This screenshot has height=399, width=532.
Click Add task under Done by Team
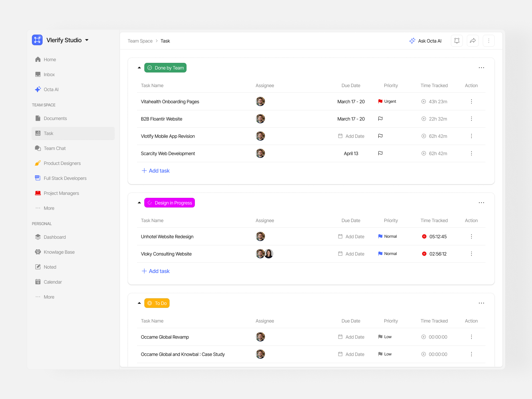pyautogui.click(x=155, y=171)
